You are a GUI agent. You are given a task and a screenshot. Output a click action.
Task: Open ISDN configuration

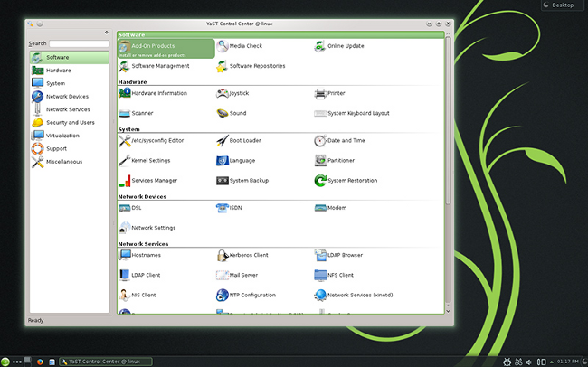click(x=229, y=208)
